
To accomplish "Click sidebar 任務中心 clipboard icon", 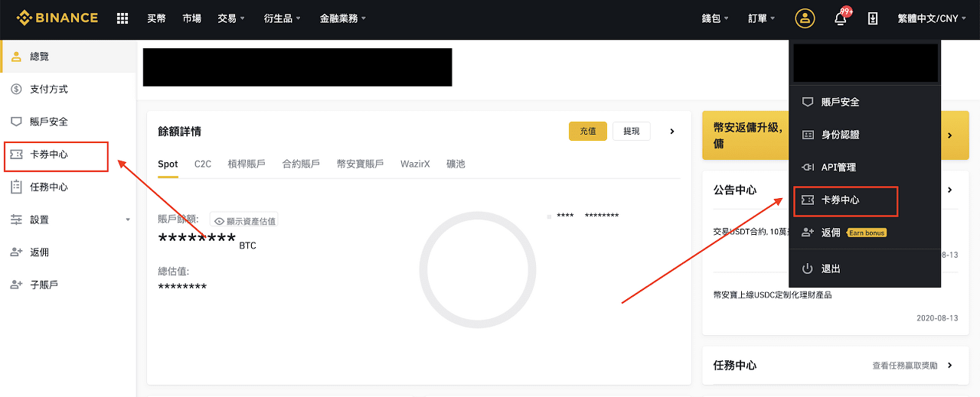I will pos(16,187).
